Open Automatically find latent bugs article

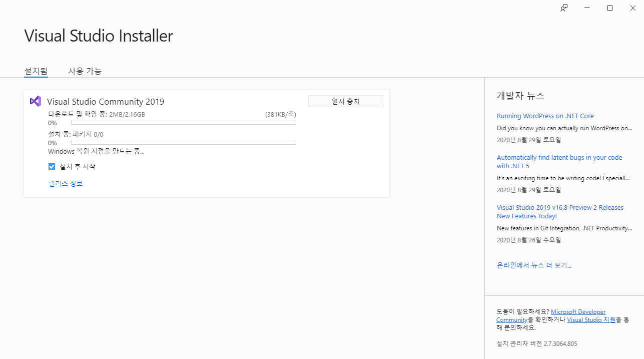coord(559,162)
